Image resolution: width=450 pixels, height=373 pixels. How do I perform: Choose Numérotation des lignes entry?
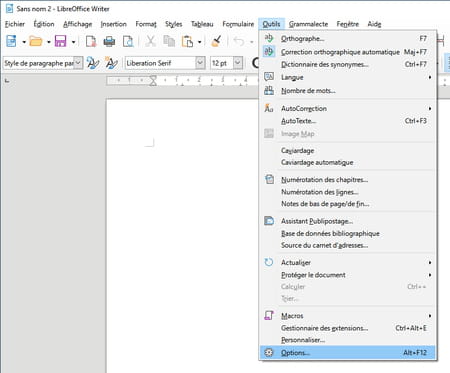(348, 192)
